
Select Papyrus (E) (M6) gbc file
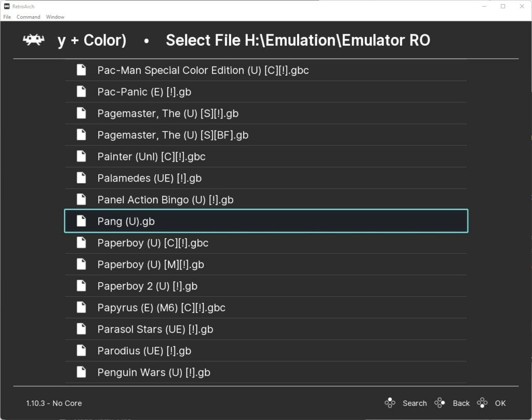[266, 307]
